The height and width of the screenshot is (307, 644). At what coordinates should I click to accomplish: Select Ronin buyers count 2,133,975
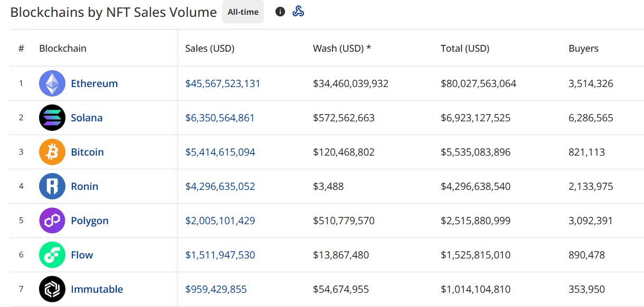tap(591, 186)
